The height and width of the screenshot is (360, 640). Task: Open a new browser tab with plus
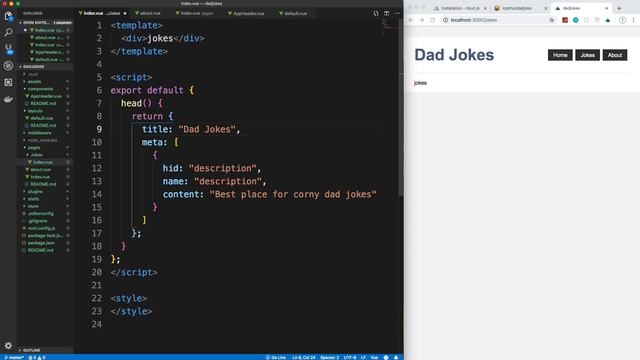[x=619, y=8]
